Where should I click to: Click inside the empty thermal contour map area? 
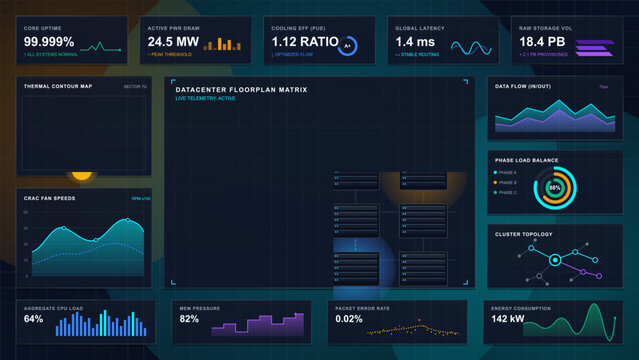tap(84, 133)
